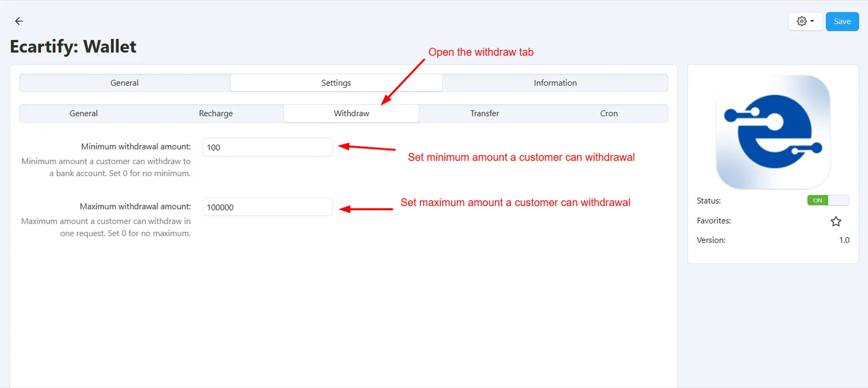The image size is (868, 388).
Task: Open the Recharge sub-tab
Action: 215,113
